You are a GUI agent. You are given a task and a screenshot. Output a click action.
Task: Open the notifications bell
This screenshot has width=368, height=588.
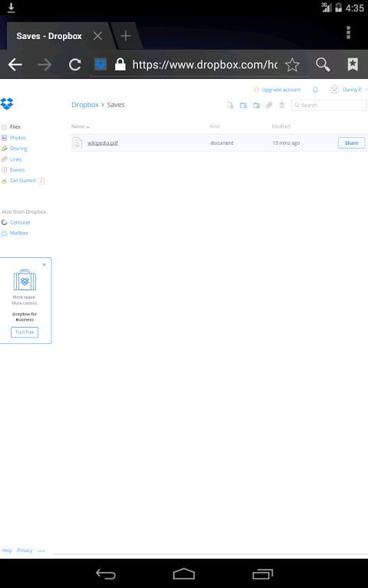point(315,90)
